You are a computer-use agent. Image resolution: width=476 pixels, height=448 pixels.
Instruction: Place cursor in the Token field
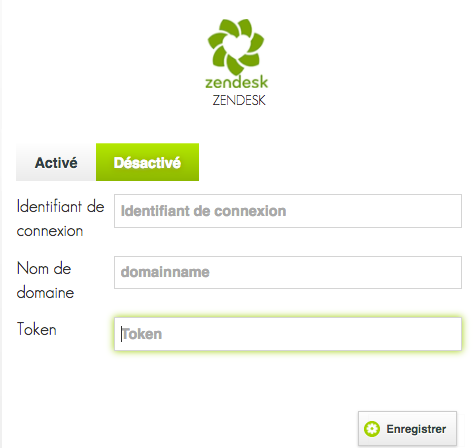288,334
